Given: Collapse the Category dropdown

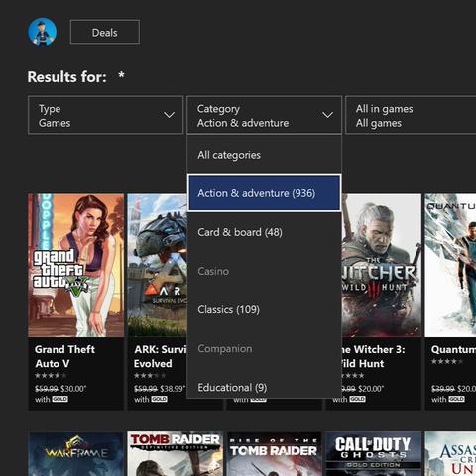Looking at the screenshot, I should [264, 115].
